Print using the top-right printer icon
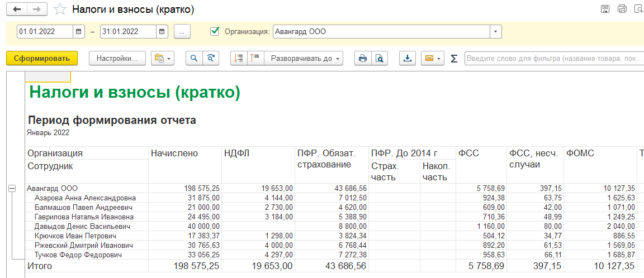This screenshot has width=644, height=278. [x=622, y=9]
